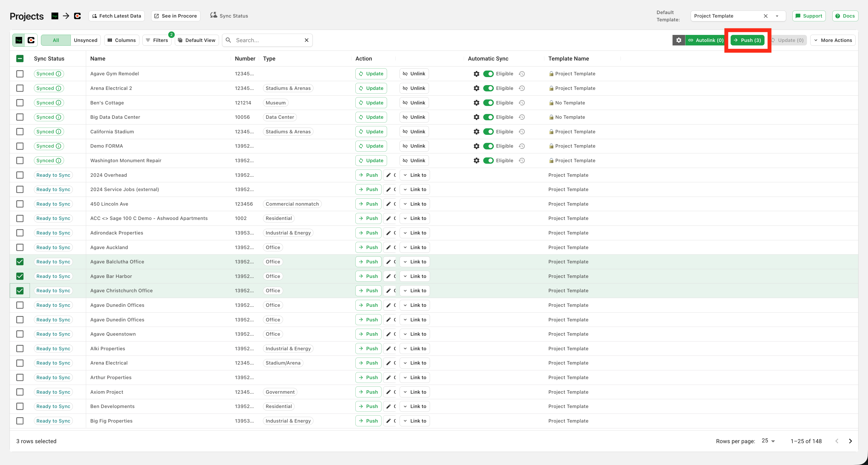Click the Autolink (0) button
Screen dimensions: 868x465
point(706,40)
